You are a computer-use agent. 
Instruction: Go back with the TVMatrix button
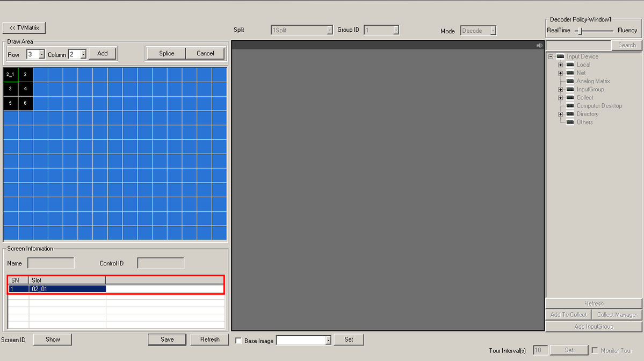pyautogui.click(x=24, y=28)
